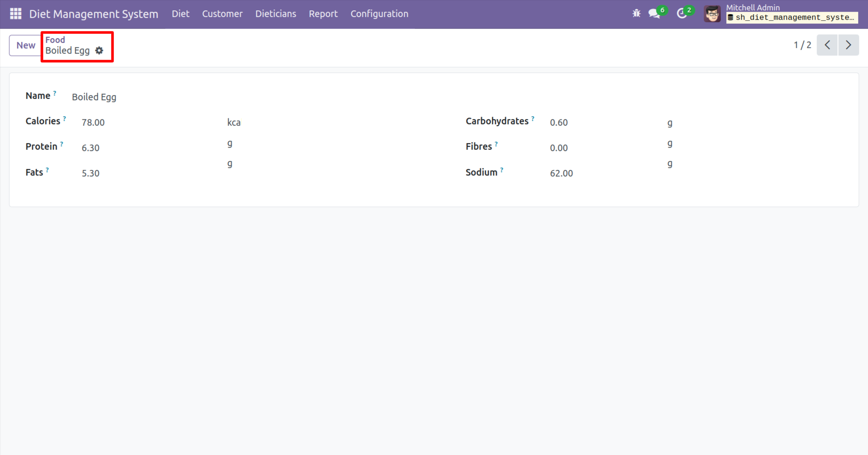
Task: Open the Configuration menu
Action: tap(379, 14)
